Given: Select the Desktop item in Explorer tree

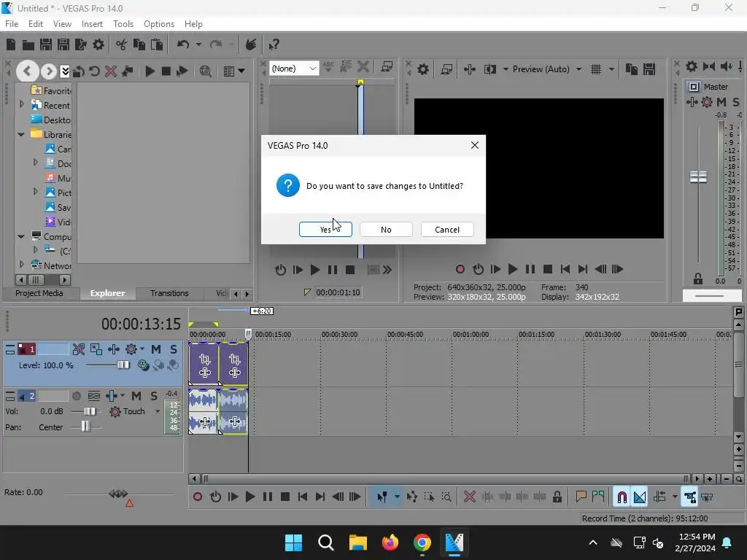Looking at the screenshot, I should coord(50,120).
